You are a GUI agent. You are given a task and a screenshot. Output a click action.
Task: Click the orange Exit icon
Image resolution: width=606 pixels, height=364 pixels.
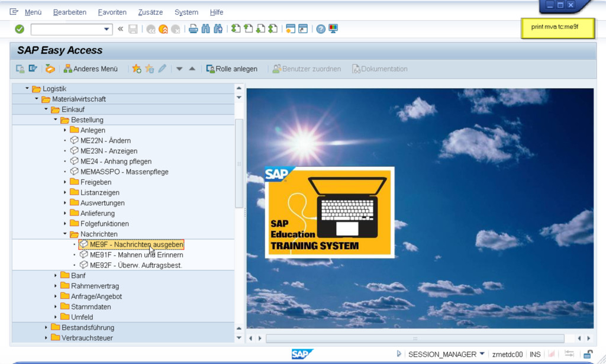click(163, 29)
